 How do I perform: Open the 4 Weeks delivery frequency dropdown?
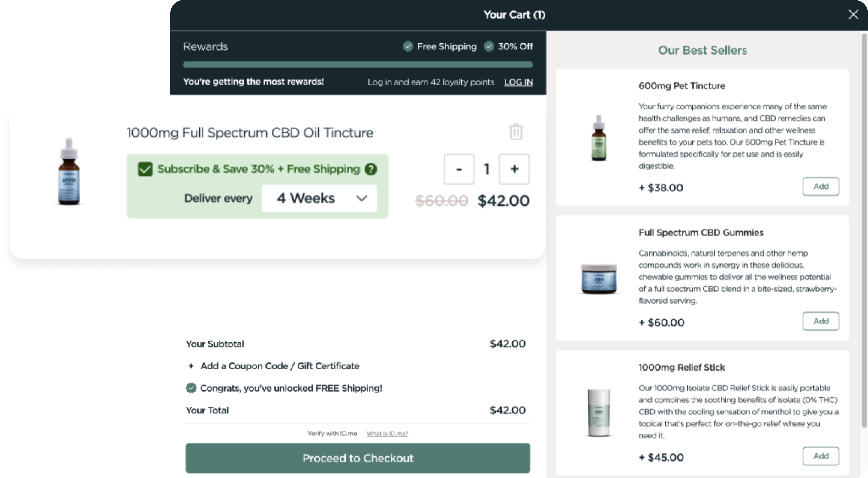click(319, 198)
